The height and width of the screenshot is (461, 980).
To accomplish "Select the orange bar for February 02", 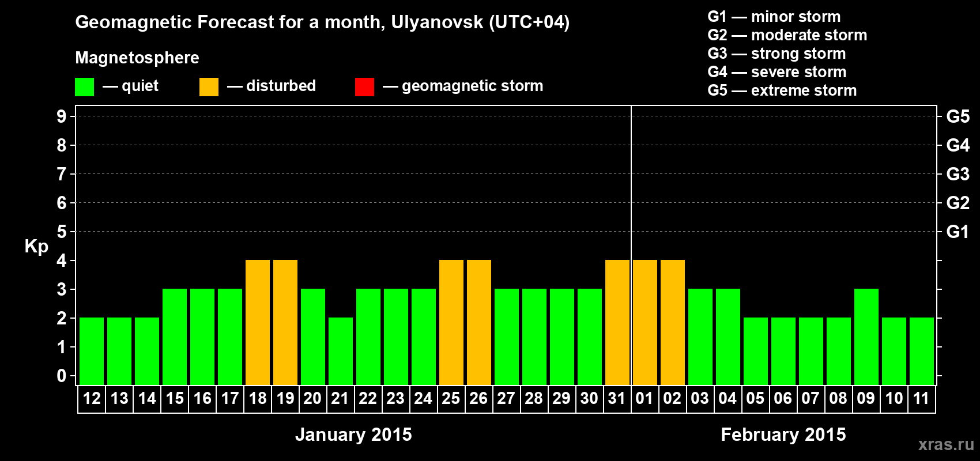I will tap(673, 322).
